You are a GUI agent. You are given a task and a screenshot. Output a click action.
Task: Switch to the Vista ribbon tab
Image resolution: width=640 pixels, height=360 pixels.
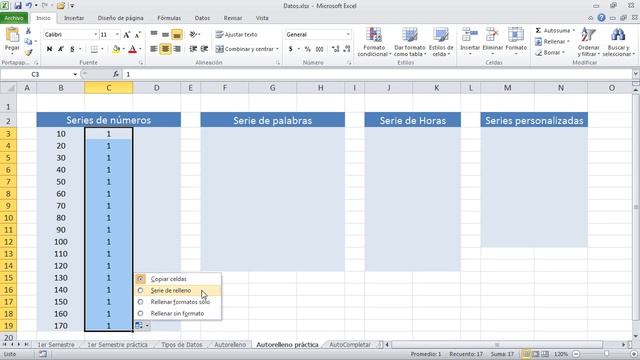pos(262,18)
